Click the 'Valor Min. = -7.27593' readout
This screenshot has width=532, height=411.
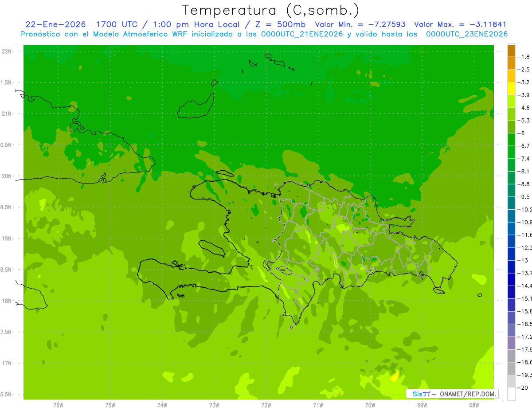point(360,24)
